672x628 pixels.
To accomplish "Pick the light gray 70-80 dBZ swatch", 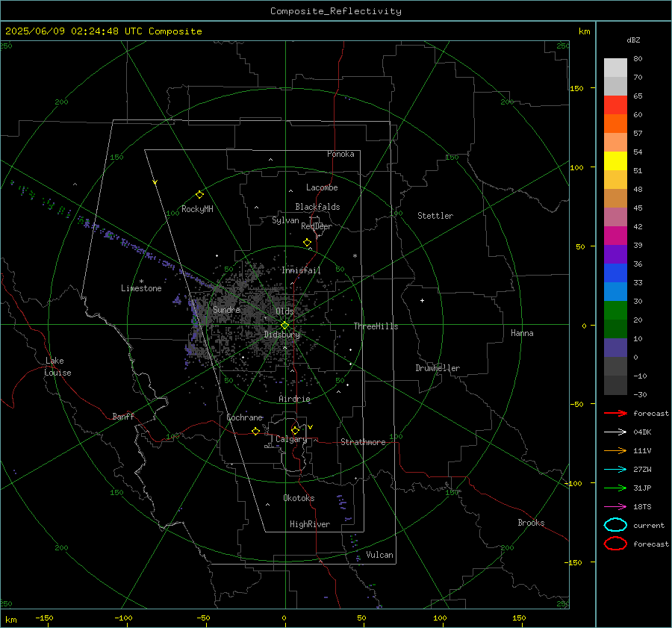I will click(x=615, y=68).
